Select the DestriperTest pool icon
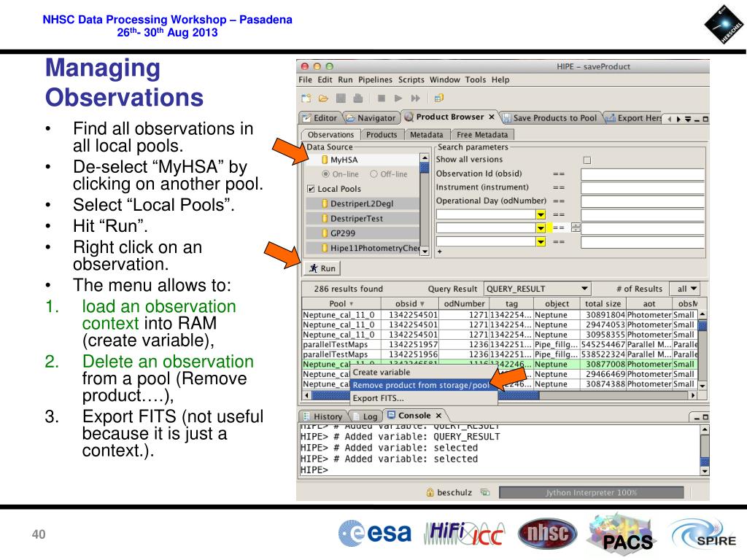 325,219
